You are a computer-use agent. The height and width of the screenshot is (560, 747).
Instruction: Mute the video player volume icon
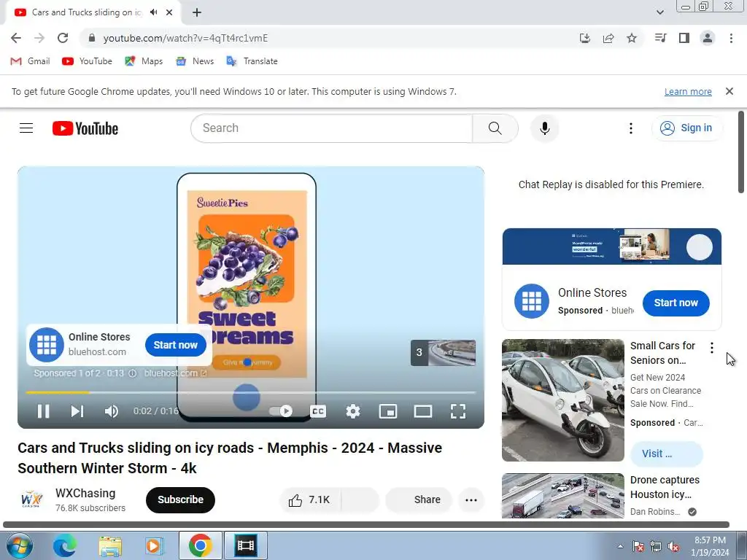112,411
